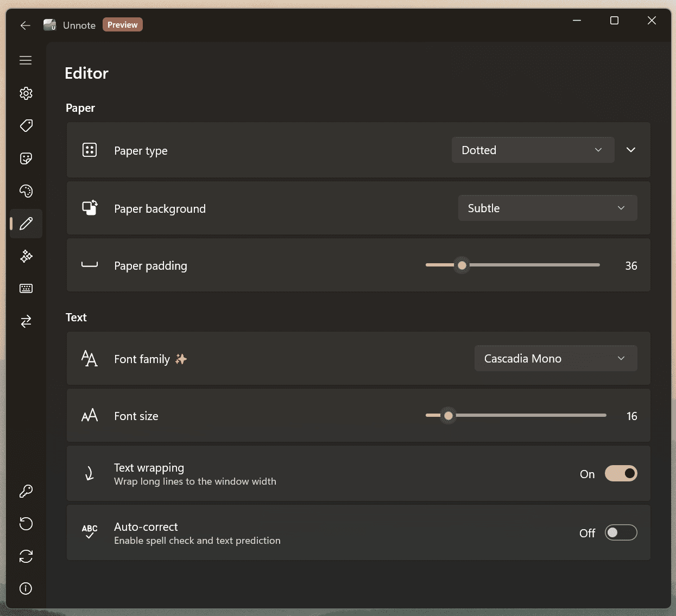Image resolution: width=676 pixels, height=616 pixels.
Task: View the About info section
Action: pos(26,588)
